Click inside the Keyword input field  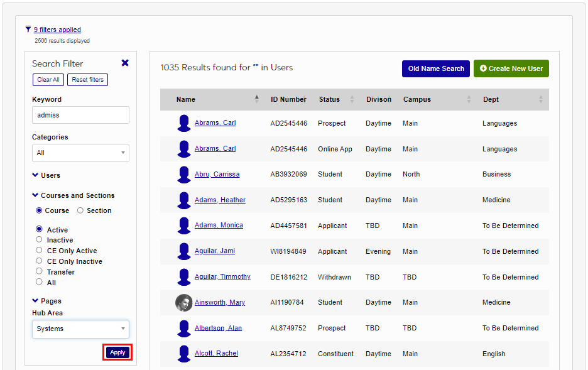pyautogui.click(x=80, y=115)
